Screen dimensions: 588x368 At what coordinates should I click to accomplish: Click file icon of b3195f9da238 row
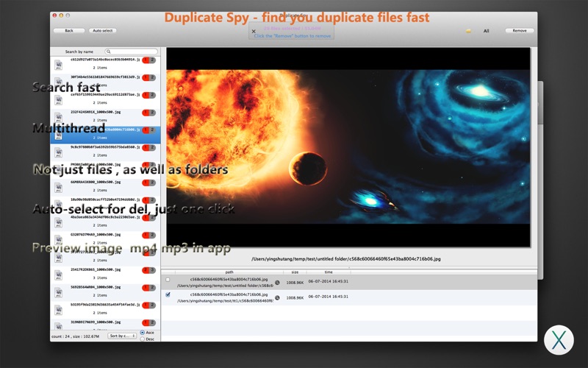(x=59, y=310)
